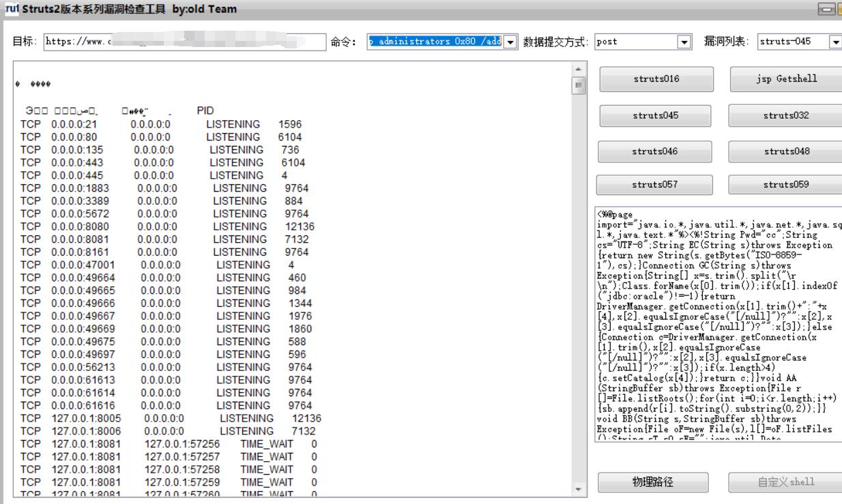This screenshot has width=842, height=504.
Task: Open the 数据提交方式 dropdown arrow next to post
Action: tap(684, 42)
